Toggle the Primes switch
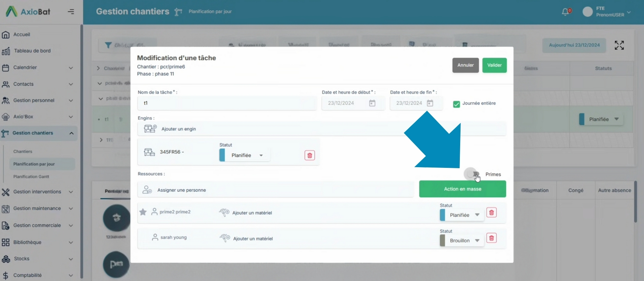644x281 pixels. pos(472,174)
